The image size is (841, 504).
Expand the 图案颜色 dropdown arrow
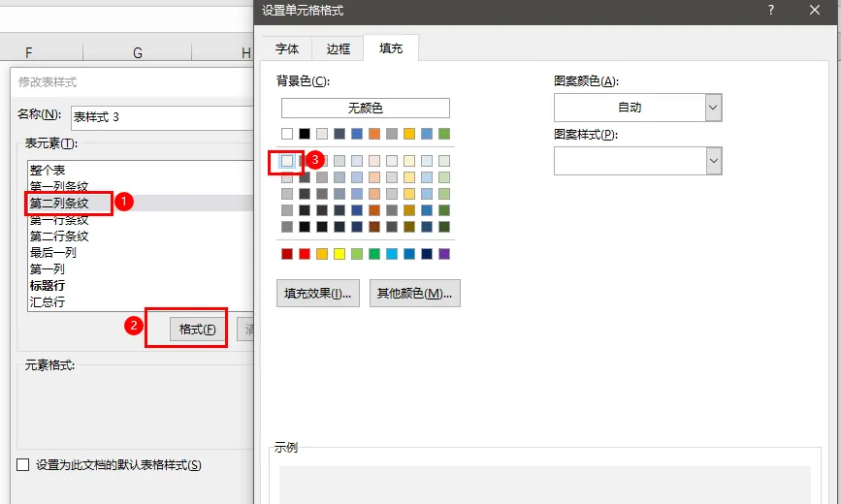point(713,108)
